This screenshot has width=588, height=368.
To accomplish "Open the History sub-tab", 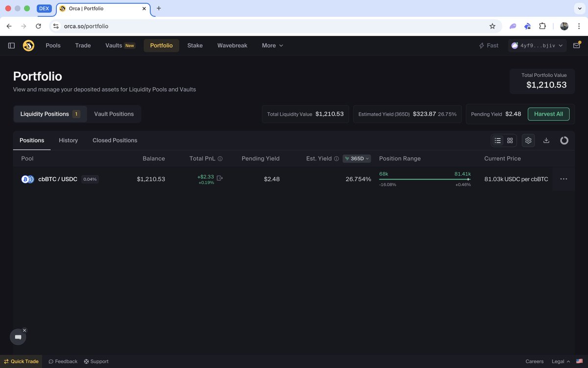I will [x=68, y=140].
